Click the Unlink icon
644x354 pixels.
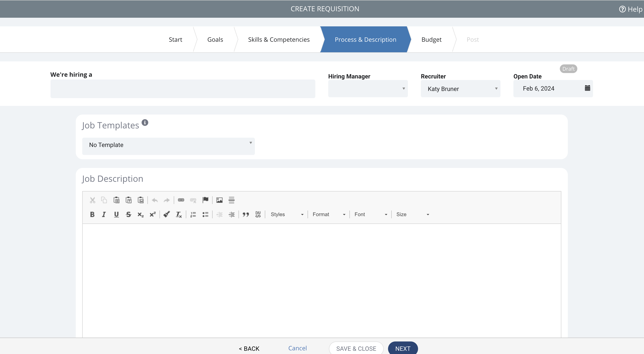coord(193,200)
